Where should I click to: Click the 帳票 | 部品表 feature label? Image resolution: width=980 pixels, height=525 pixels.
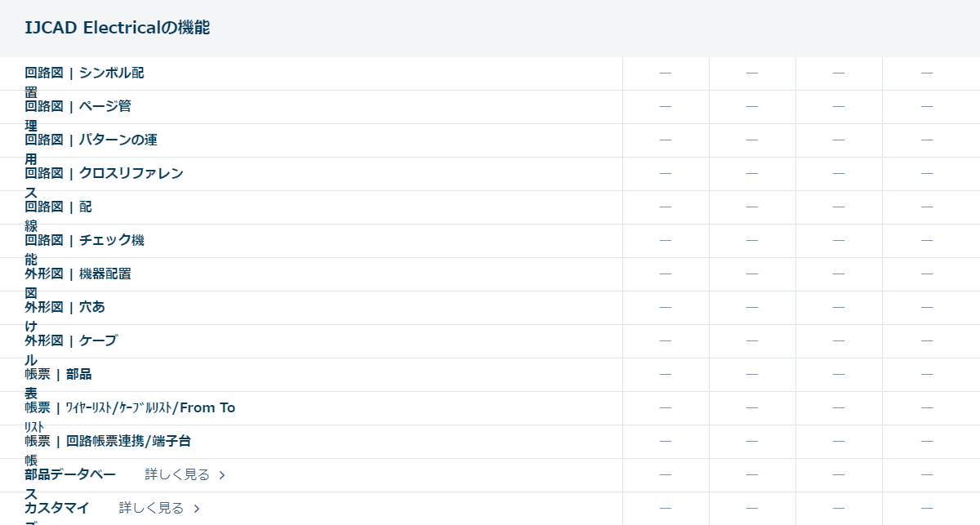58,375
